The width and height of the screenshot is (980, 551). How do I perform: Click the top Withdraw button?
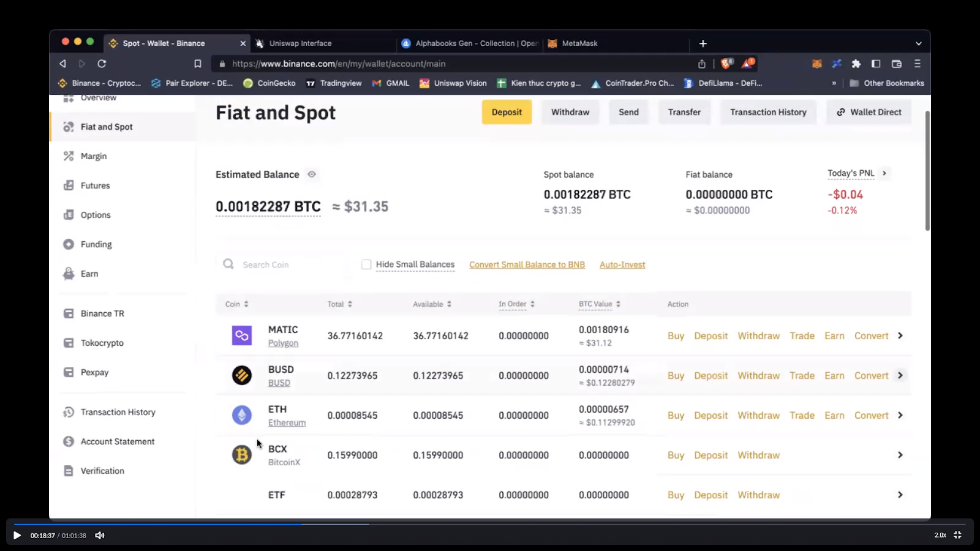[x=570, y=112]
